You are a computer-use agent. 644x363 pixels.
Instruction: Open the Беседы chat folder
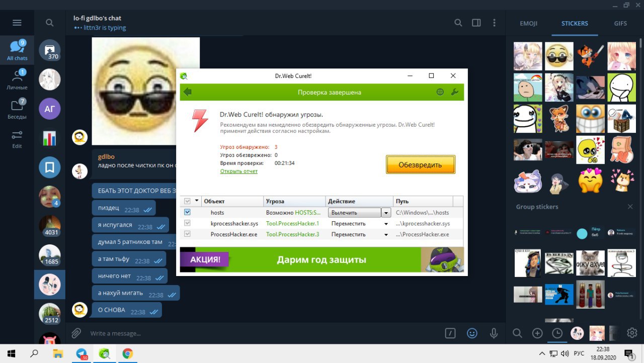pyautogui.click(x=17, y=109)
